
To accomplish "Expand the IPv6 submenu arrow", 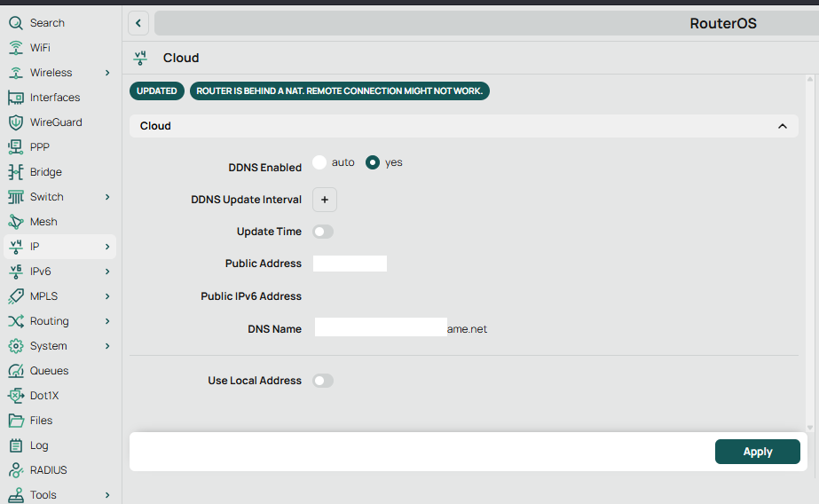I will [x=107, y=272].
